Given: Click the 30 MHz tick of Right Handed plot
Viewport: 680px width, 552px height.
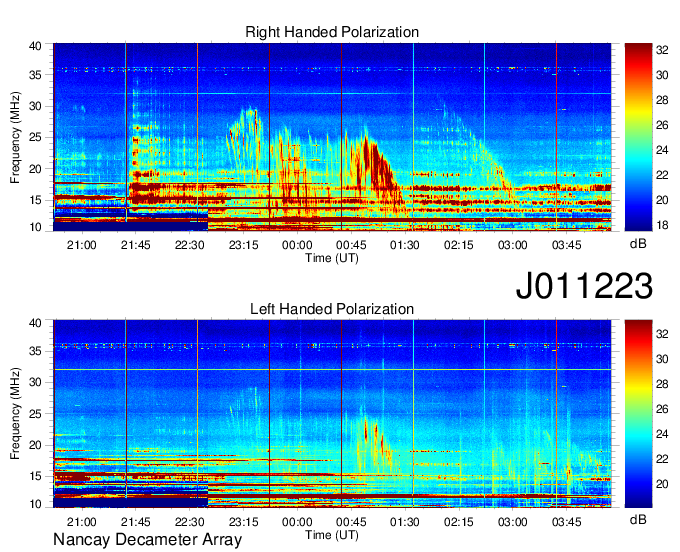Looking at the screenshot, I should point(36,106).
